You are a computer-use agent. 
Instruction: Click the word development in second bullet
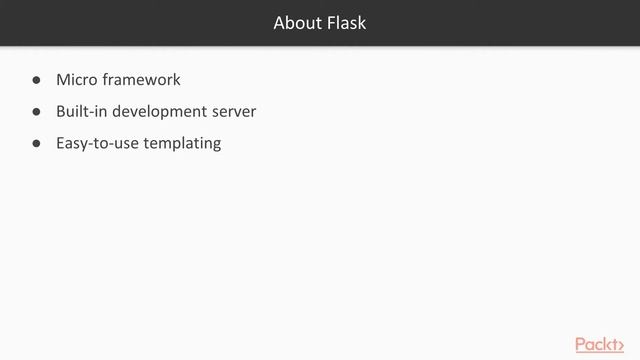click(x=159, y=112)
